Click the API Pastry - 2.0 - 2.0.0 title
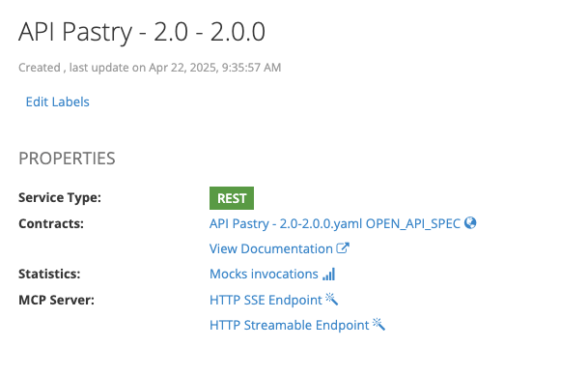 tap(142, 32)
